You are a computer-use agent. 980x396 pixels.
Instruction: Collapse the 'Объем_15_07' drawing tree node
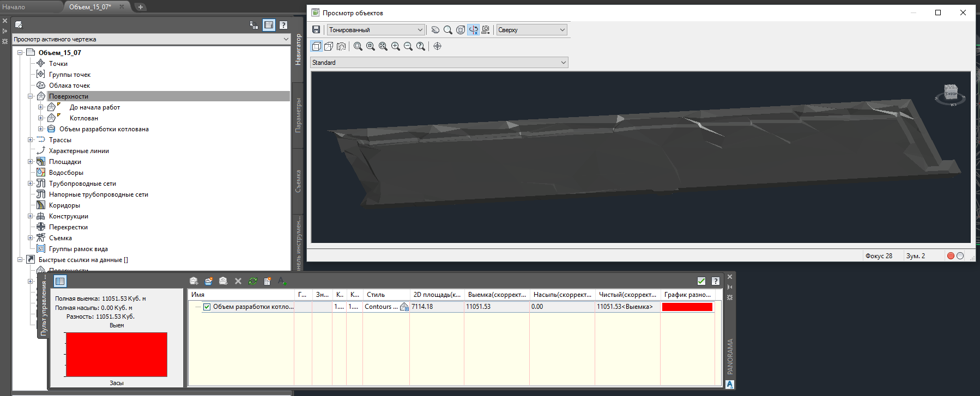(20, 53)
